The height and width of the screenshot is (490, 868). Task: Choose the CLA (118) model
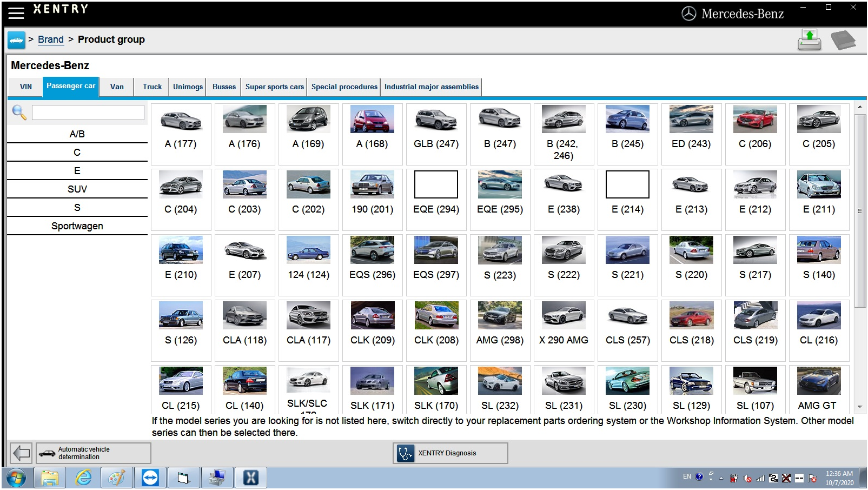pyautogui.click(x=244, y=330)
